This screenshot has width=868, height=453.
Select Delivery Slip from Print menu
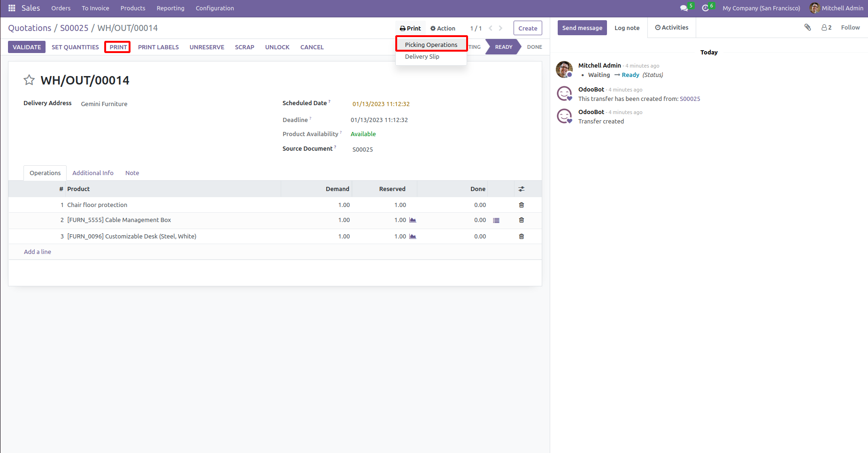pyautogui.click(x=422, y=57)
